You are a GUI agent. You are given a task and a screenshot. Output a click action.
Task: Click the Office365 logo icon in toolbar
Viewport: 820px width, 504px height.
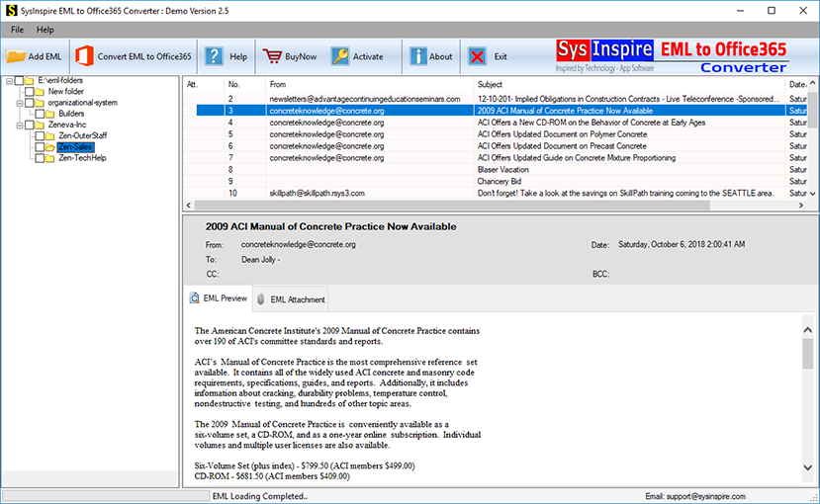pyautogui.click(x=84, y=56)
